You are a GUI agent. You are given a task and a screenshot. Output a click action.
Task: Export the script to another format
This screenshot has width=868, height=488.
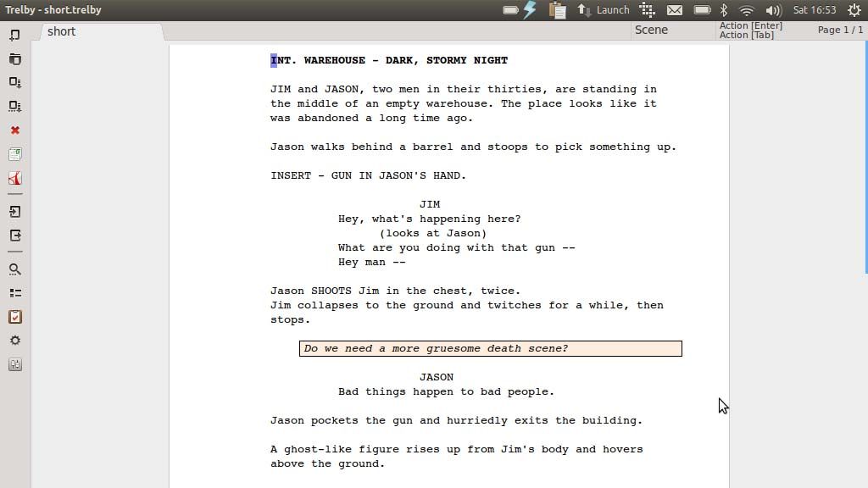(x=14, y=235)
